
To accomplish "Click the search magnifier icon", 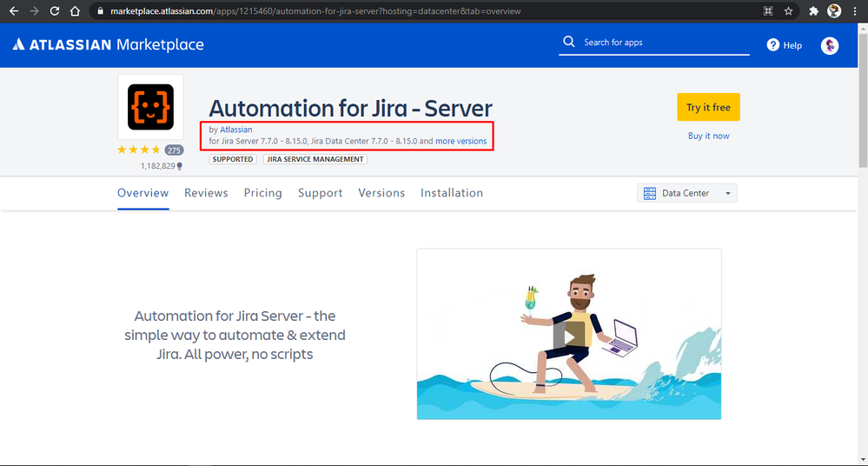I will click(x=568, y=42).
